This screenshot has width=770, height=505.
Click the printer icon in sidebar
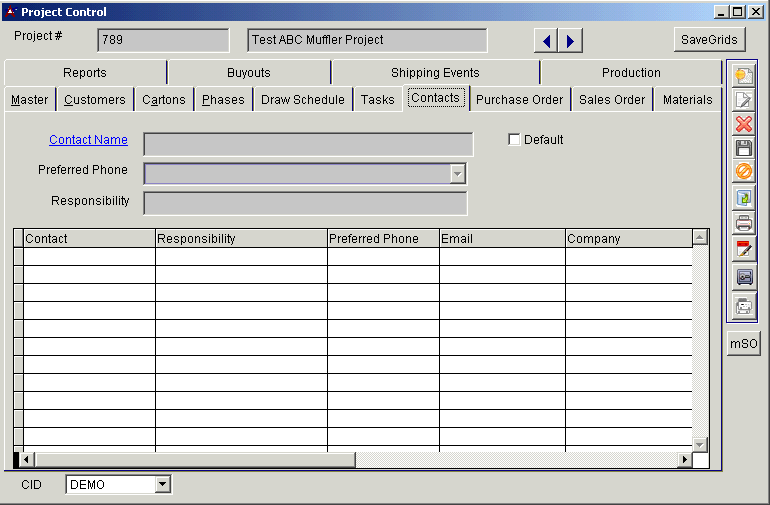tap(743, 223)
